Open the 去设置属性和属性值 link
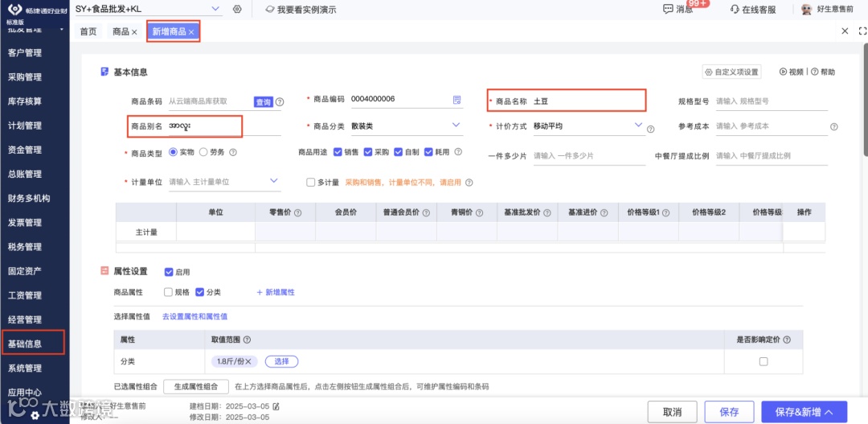 coord(194,316)
